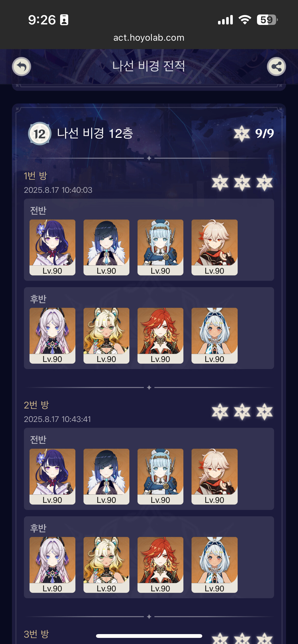Screen dimensions: 298x644
Task: Tap the signal strength icon in status bar
Action: tap(225, 20)
